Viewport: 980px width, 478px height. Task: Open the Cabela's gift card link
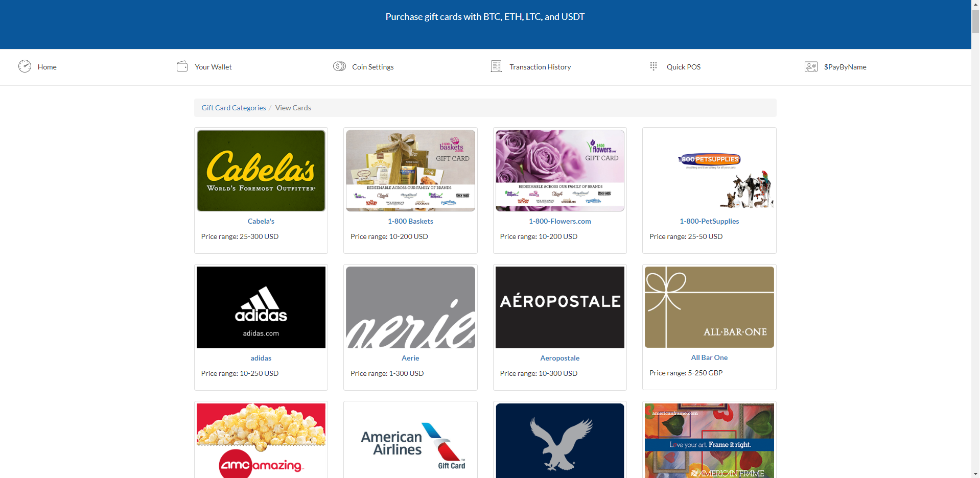pos(261,221)
